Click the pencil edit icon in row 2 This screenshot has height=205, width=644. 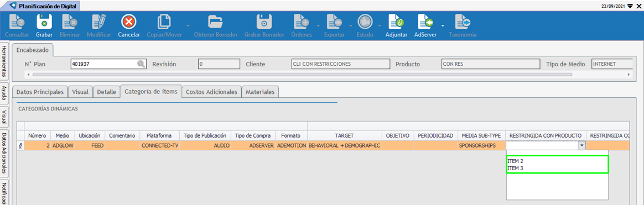coord(20,145)
